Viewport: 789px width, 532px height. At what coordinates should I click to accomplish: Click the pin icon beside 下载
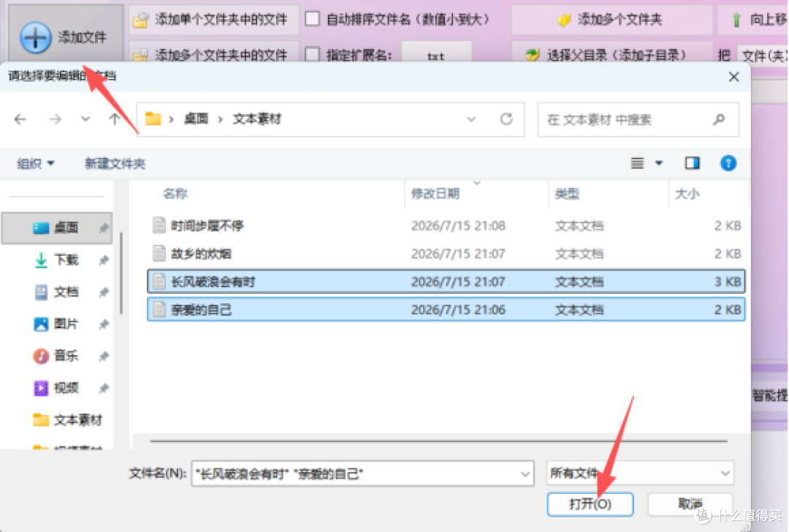pos(104,260)
